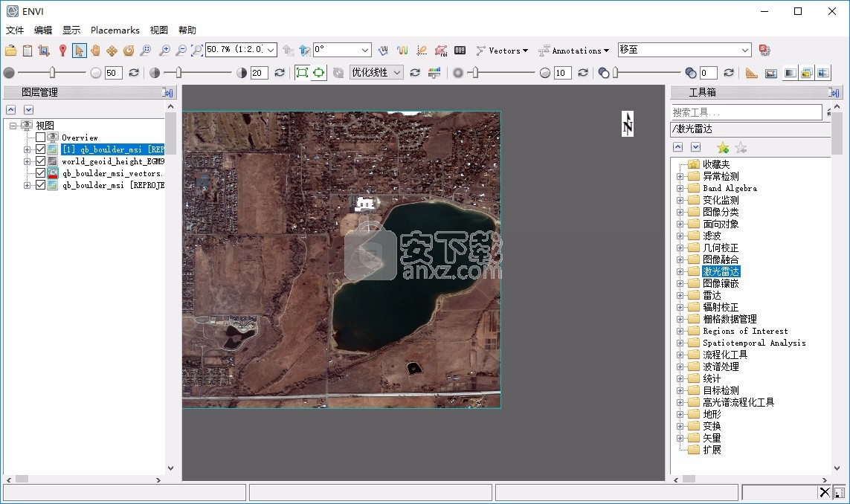This screenshot has height=504, width=850.
Task: Open the 移至 Go To dropdown
Action: [745, 50]
